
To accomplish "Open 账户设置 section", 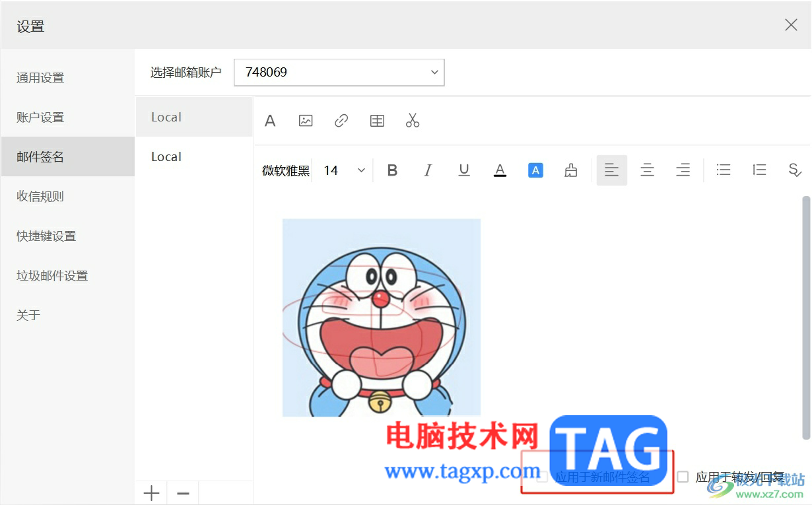I will 68,118.
